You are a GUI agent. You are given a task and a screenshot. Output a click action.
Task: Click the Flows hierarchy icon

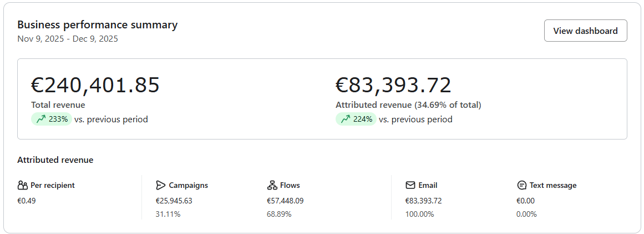coord(272,185)
